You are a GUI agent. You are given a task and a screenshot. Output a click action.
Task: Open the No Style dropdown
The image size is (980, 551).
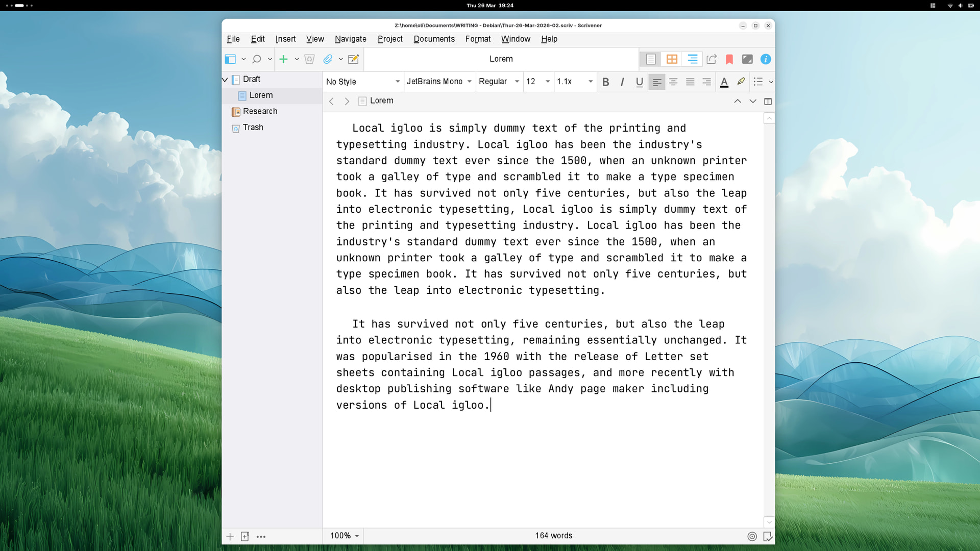click(x=362, y=82)
